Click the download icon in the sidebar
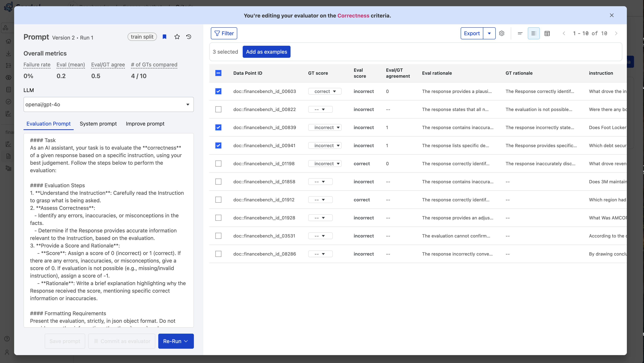Screen dimensions: 644x363 [8, 53]
